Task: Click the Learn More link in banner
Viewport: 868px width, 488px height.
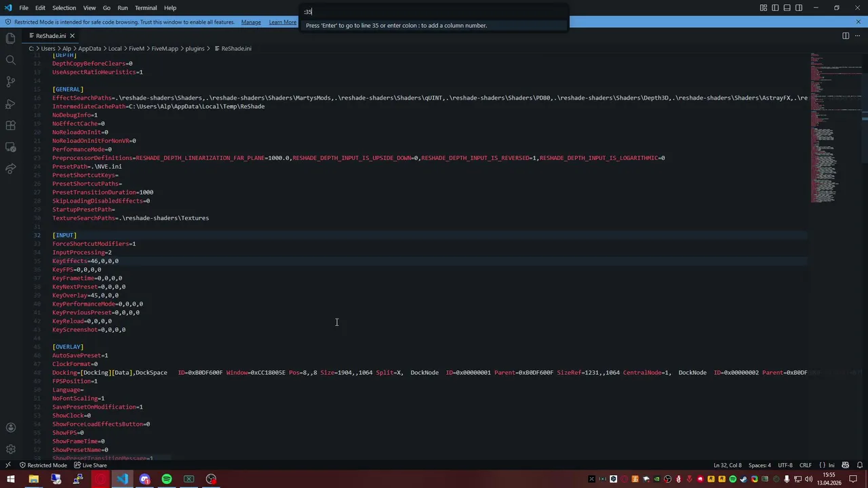Action: [282, 22]
